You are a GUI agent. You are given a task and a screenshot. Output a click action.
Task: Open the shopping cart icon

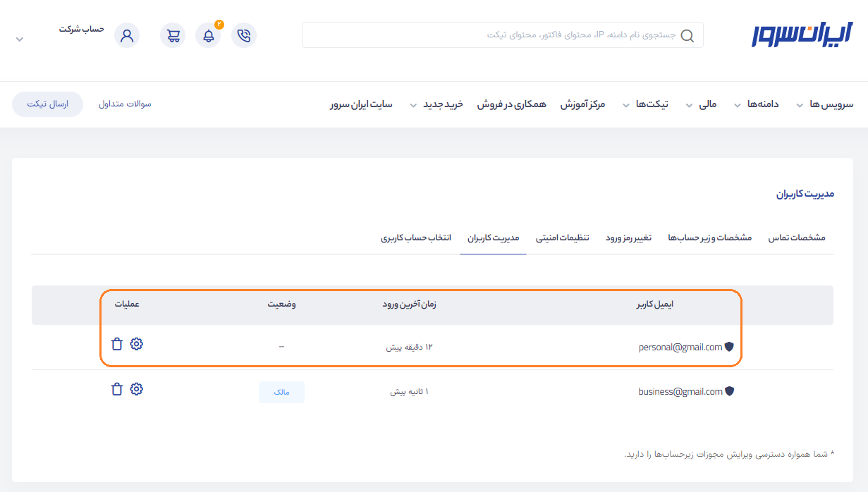coord(173,35)
